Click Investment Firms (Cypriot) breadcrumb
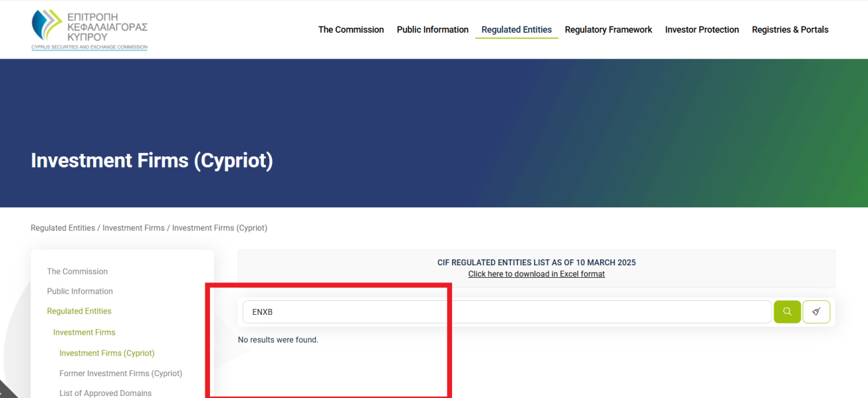This screenshot has height=398, width=868. 220,228
